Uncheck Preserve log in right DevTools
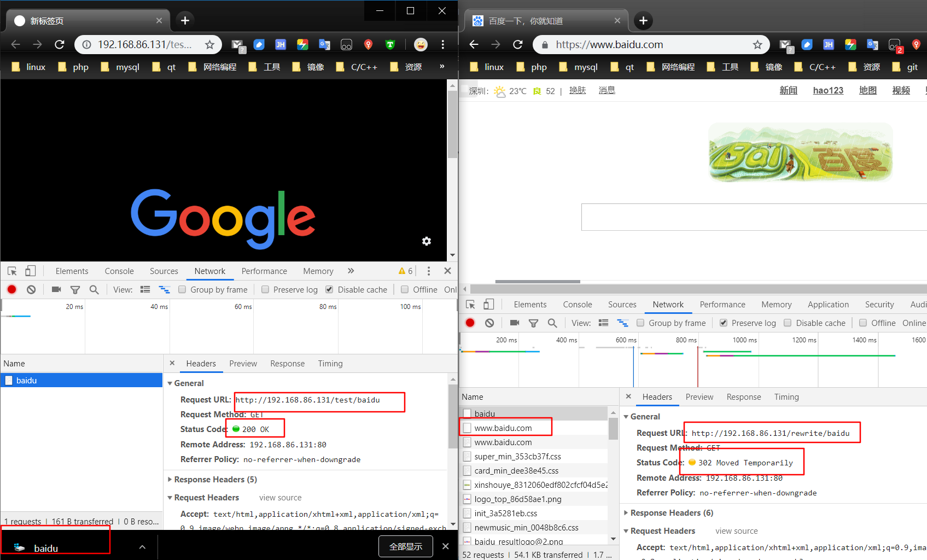 tap(724, 323)
